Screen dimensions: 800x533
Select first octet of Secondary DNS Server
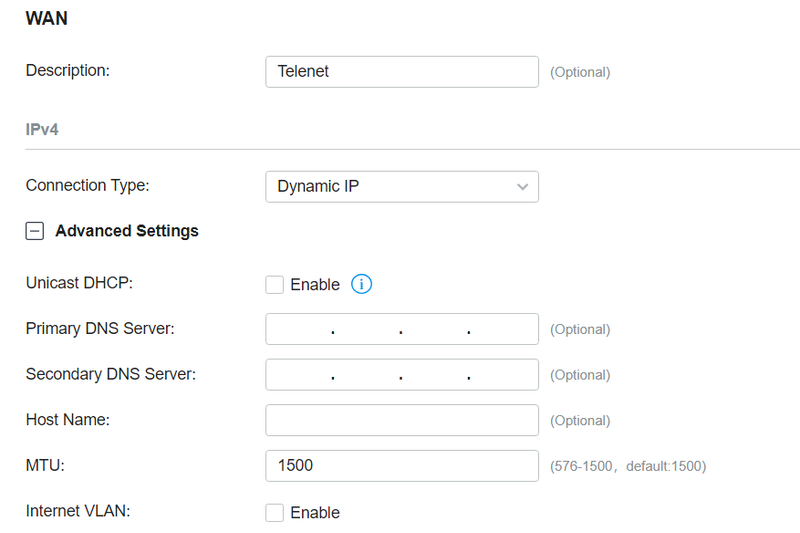299,375
